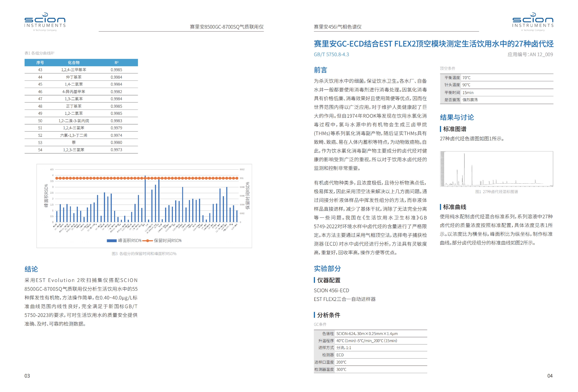Click the article title about 27种卤代烃

point(433,44)
